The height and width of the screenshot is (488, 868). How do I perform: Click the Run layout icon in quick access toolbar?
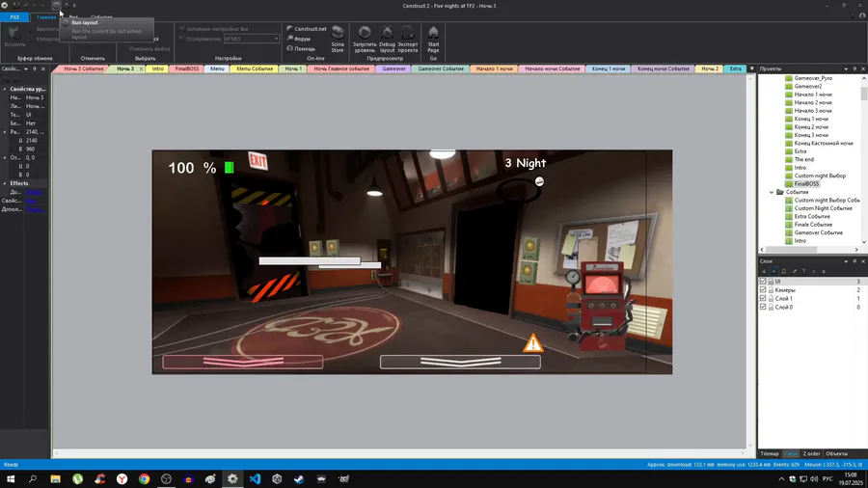click(57, 6)
